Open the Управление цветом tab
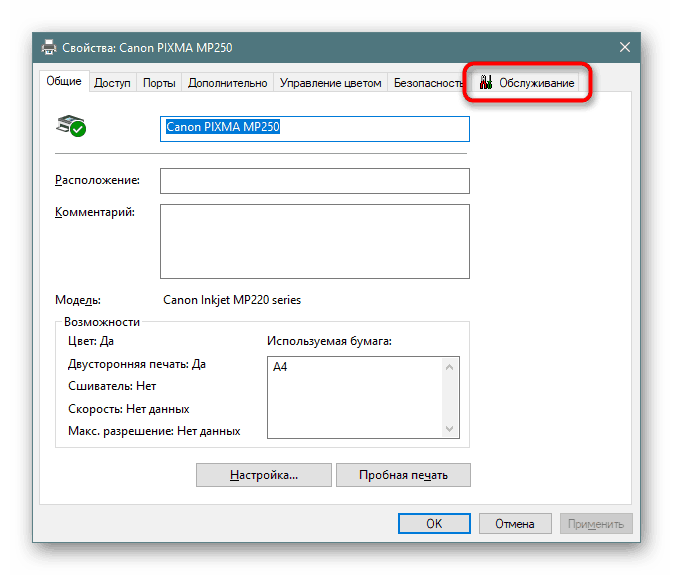This screenshot has height=575, width=673. click(330, 84)
